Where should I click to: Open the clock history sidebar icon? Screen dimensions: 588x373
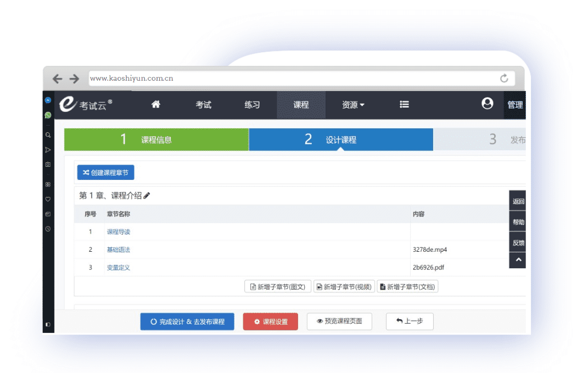(48, 229)
